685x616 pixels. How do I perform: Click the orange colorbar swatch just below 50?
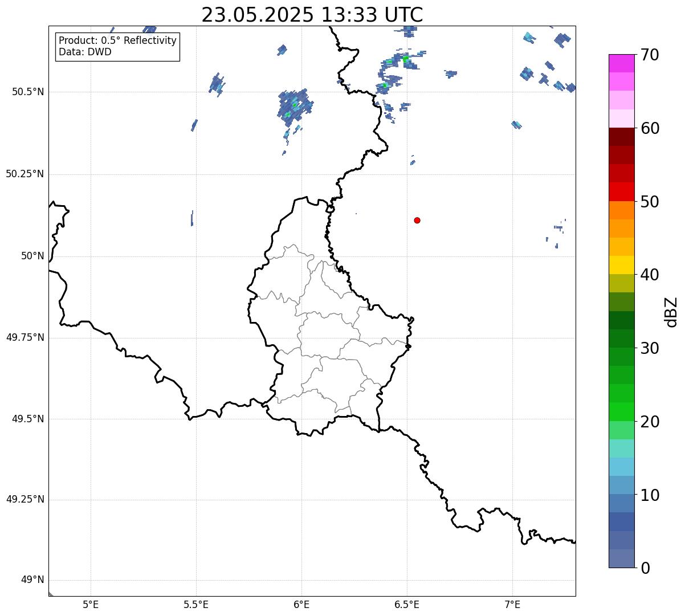[x=621, y=210]
